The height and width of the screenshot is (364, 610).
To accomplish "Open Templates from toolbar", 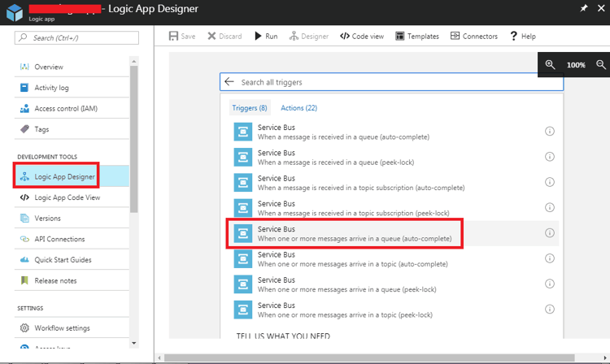I will pyautogui.click(x=417, y=37).
